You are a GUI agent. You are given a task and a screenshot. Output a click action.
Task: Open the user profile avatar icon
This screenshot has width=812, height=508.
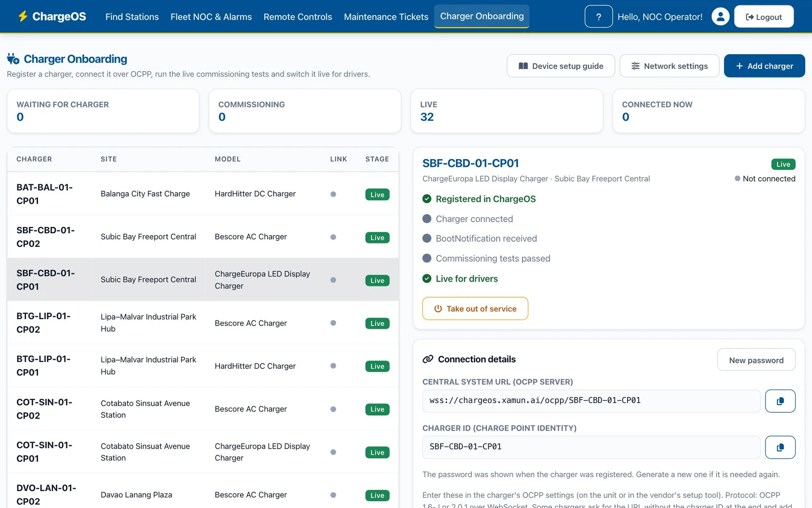[720, 17]
